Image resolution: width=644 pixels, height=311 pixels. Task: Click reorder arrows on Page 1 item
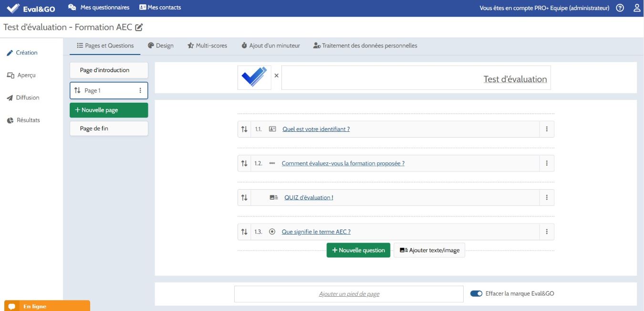click(77, 90)
